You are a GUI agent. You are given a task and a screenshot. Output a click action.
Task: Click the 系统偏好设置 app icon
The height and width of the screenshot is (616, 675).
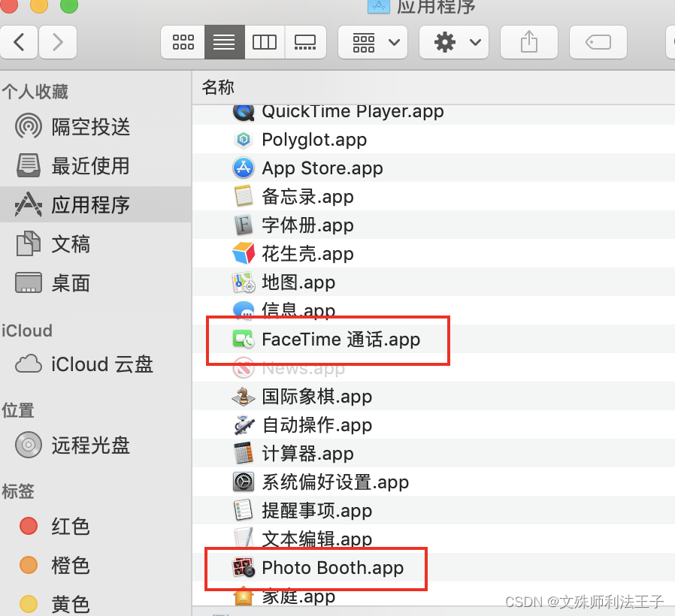[x=244, y=482]
